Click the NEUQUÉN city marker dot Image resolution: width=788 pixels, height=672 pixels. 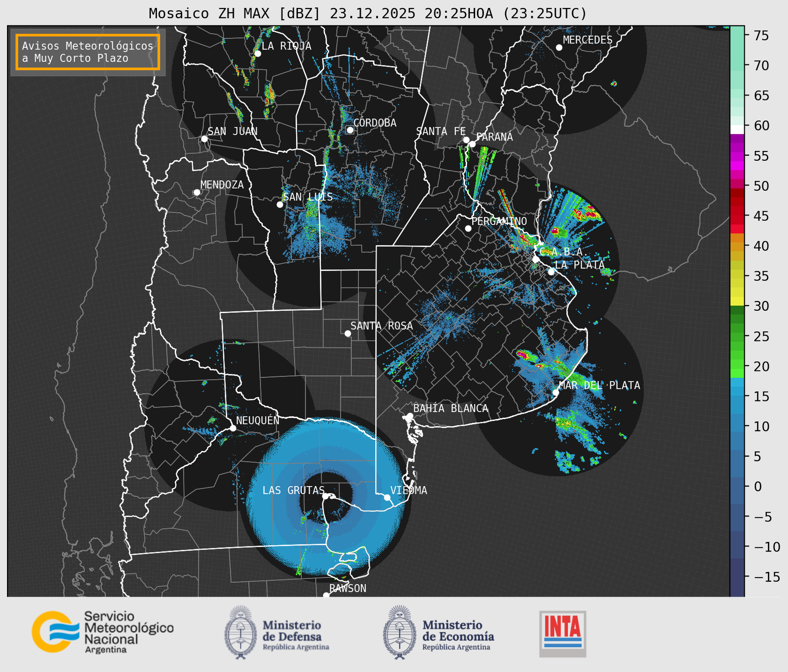233,428
